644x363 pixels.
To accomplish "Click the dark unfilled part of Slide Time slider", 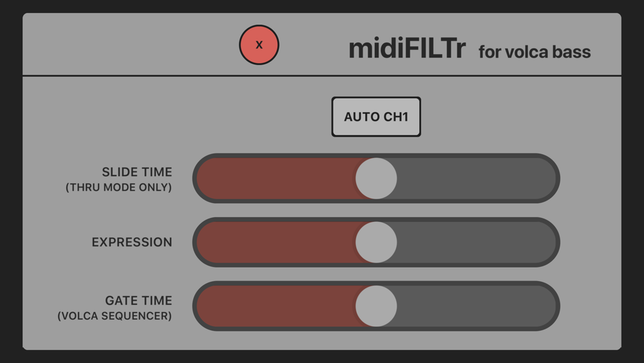I will pyautogui.click(x=476, y=179).
